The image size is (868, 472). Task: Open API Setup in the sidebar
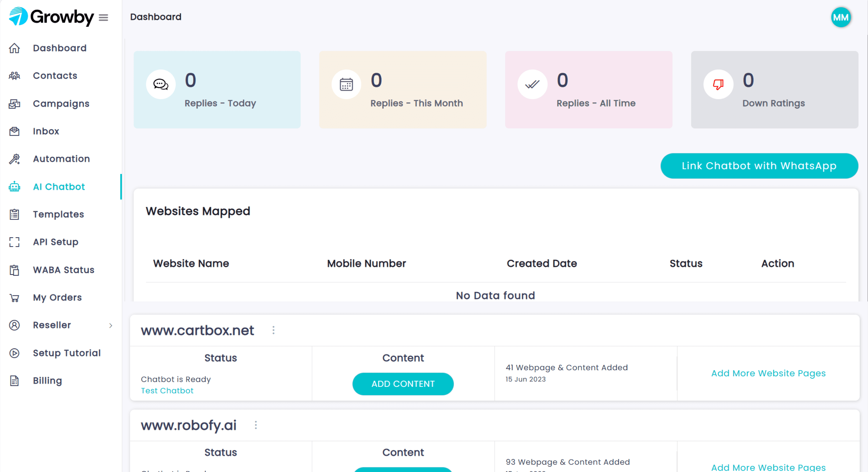point(56,242)
